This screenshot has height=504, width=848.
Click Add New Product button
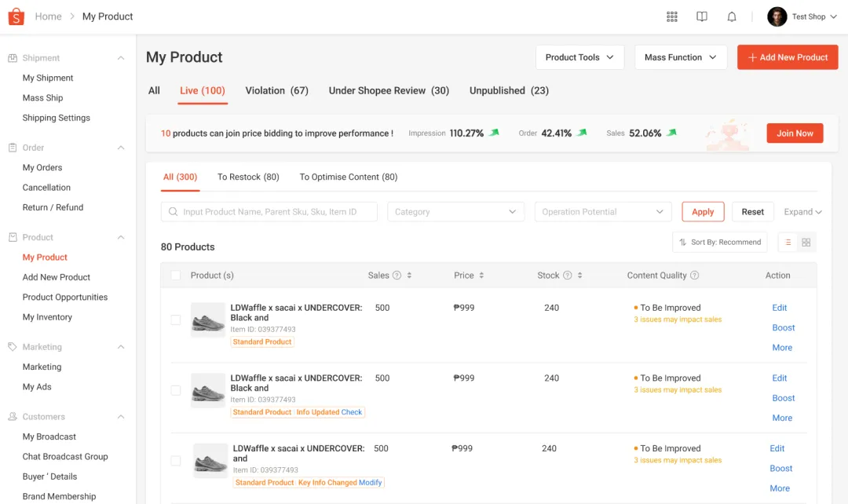pos(787,57)
